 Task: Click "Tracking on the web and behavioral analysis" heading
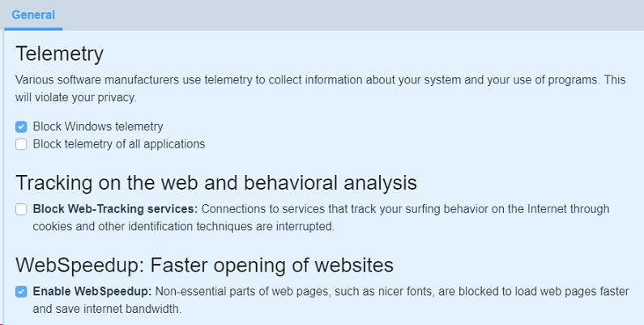click(216, 182)
